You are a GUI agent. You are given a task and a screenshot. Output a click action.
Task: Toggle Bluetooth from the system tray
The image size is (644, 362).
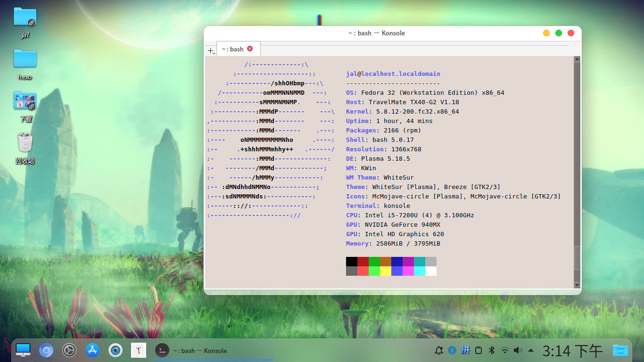coord(492,350)
